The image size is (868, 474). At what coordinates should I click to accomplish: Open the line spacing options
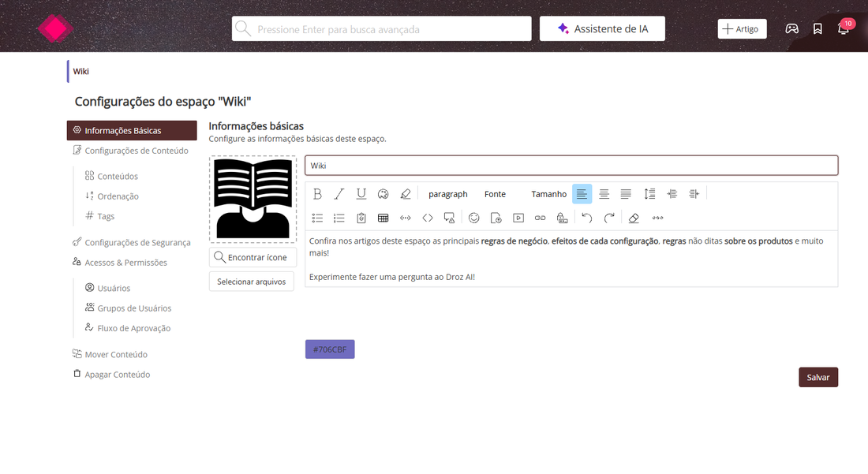click(x=649, y=194)
